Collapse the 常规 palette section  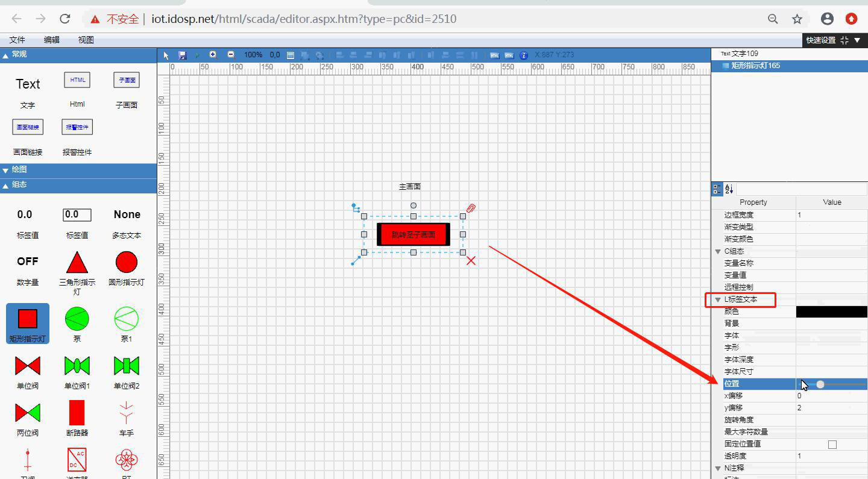pos(5,55)
